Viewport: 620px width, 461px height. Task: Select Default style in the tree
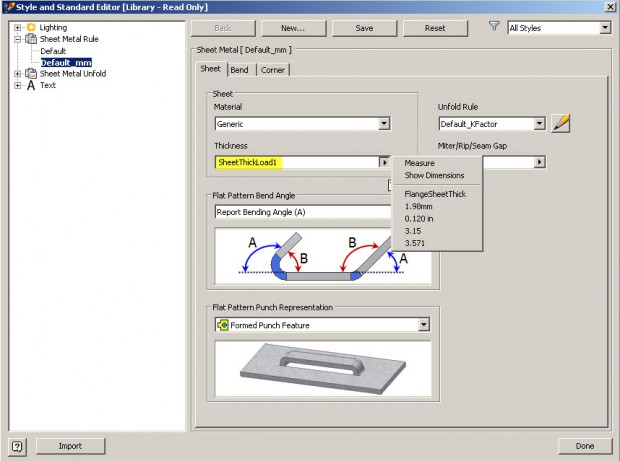click(53, 51)
